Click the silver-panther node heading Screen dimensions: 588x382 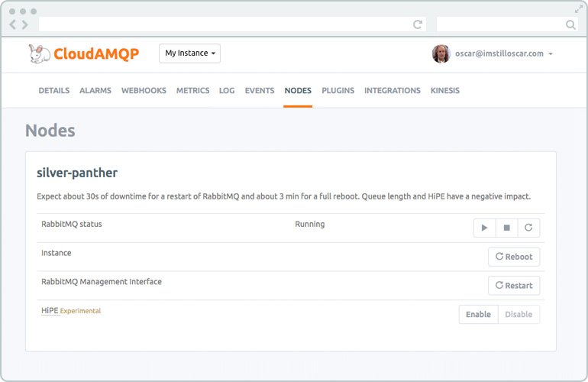(77, 173)
